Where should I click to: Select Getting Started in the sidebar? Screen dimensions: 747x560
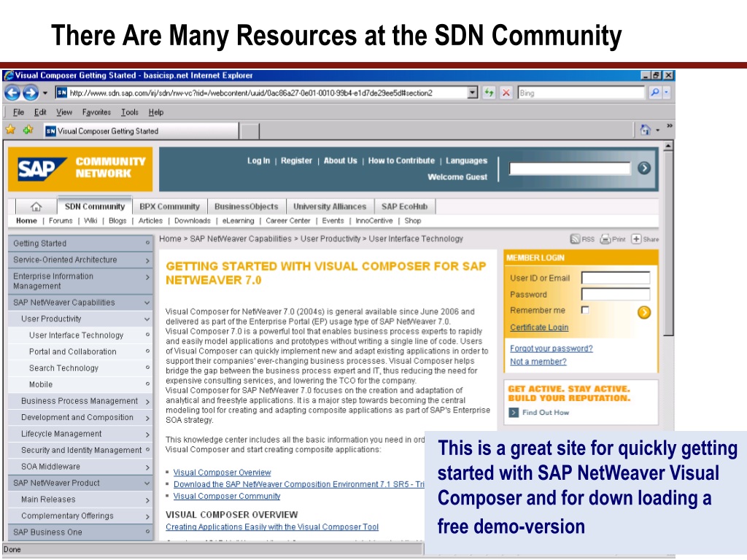point(80,244)
